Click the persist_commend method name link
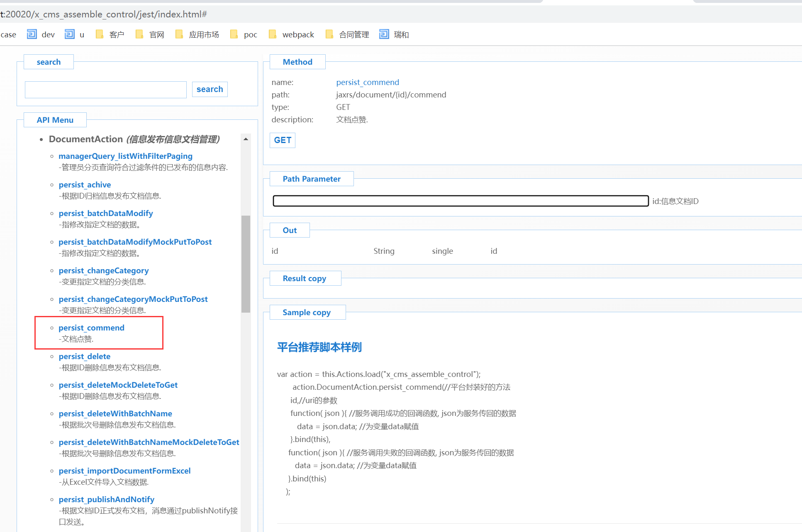 coord(367,82)
